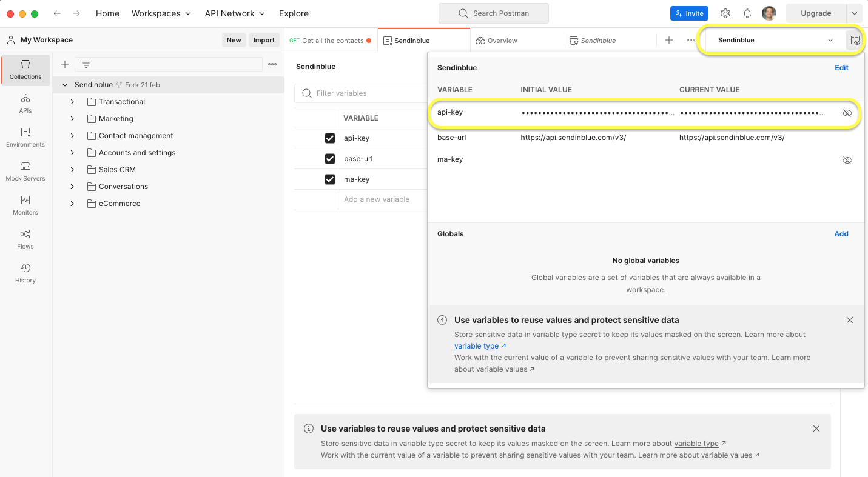The image size is (868, 477).
Task: Open variable values link in bottom banner
Action: [727, 455]
